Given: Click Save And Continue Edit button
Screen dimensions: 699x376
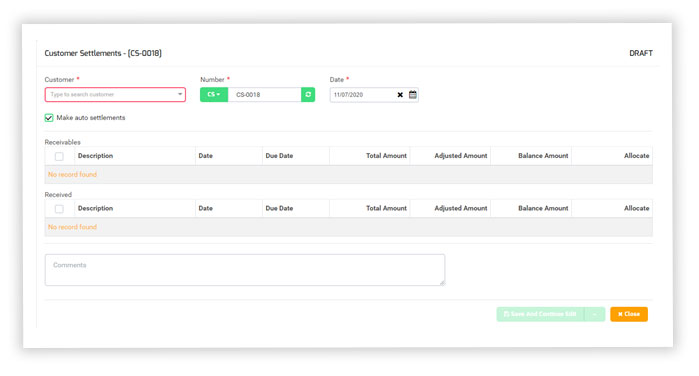Looking at the screenshot, I should [x=541, y=314].
